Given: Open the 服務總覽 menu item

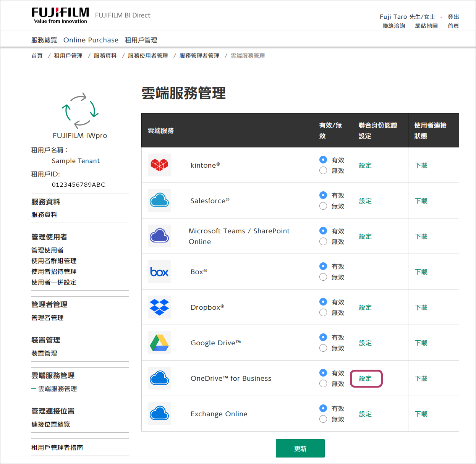Looking at the screenshot, I should [44, 40].
